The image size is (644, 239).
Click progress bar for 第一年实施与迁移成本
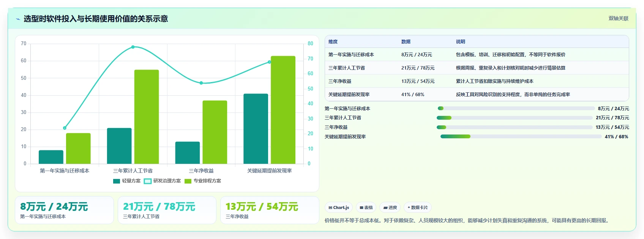coord(516,109)
